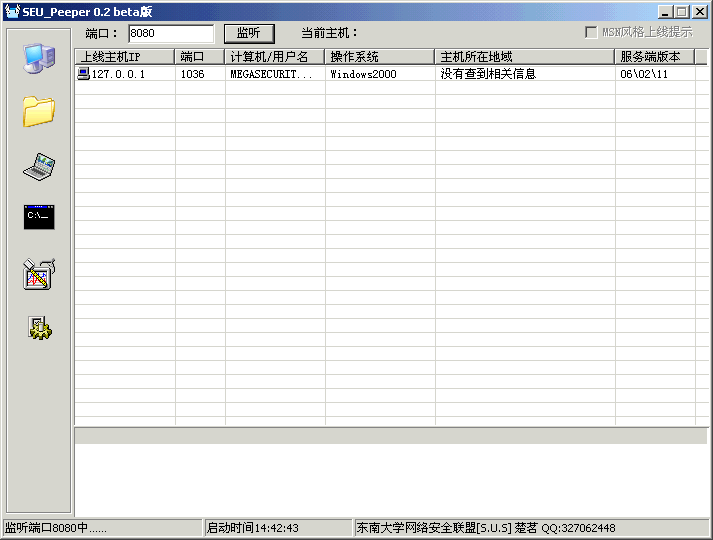Open the file manager folder icon

click(39, 111)
